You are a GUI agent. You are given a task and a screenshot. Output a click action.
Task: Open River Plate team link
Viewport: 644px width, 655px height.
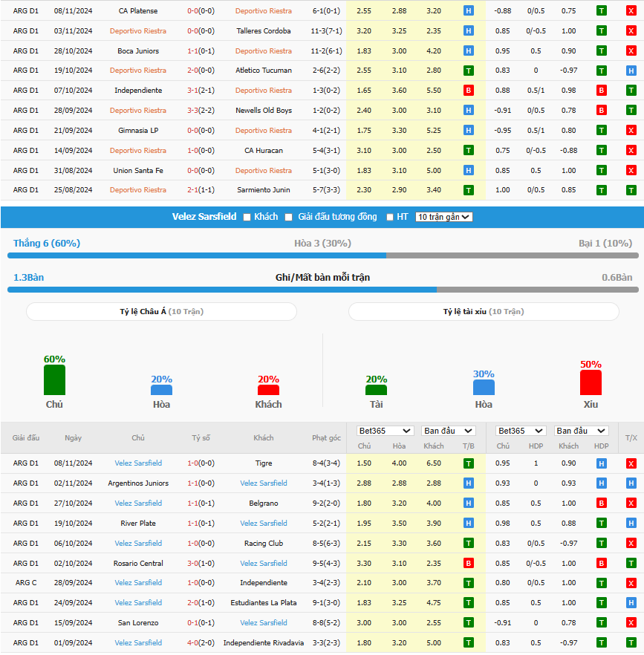click(138, 524)
